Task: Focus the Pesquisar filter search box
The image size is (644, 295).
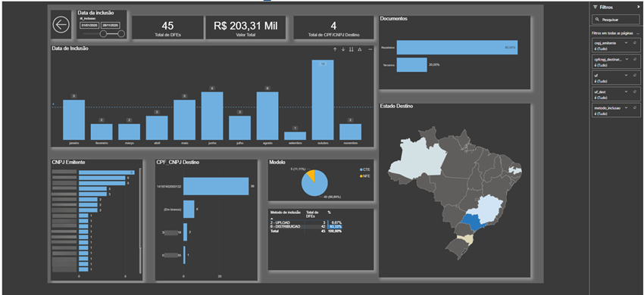Action: pyautogui.click(x=616, y=19)
